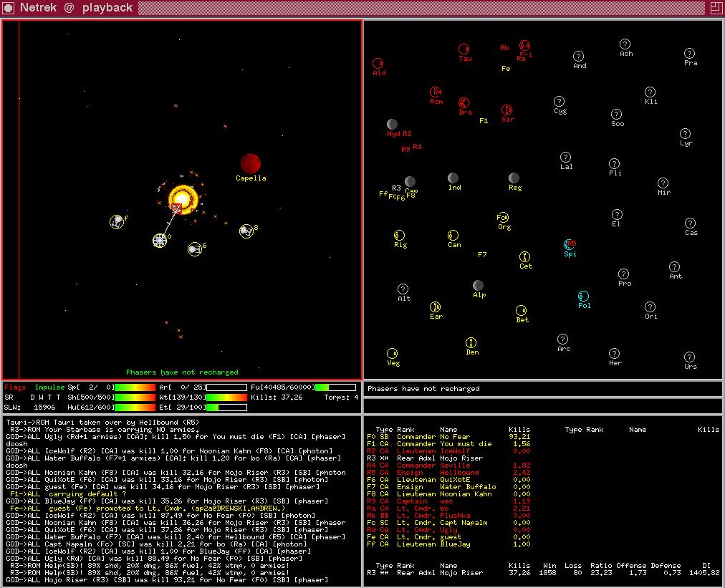The height and width of the screenshot is (588, 725).
Task: Select planet Ald on galactic map
Action: 378,63
